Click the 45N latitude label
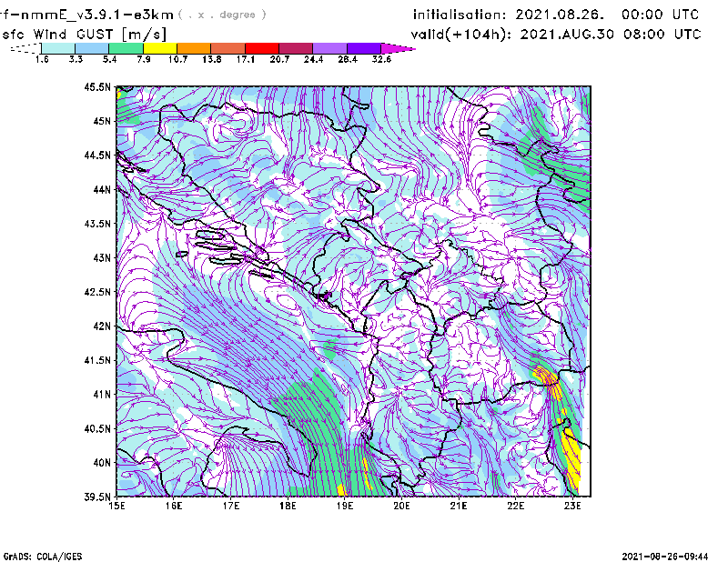Screen dimensions: 728x562 102,121
